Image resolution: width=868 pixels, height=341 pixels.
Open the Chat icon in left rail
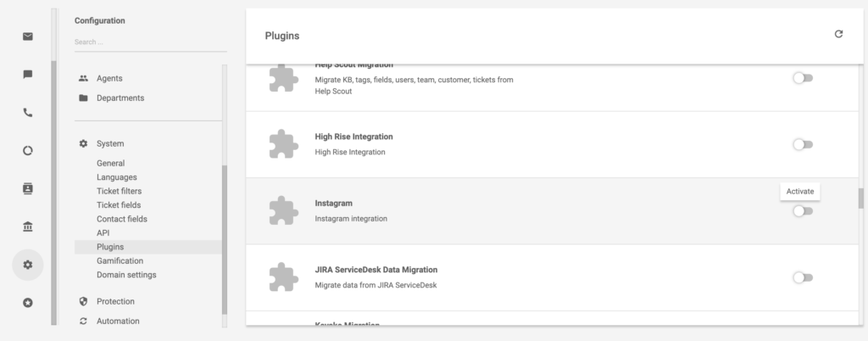pos(28,75)
